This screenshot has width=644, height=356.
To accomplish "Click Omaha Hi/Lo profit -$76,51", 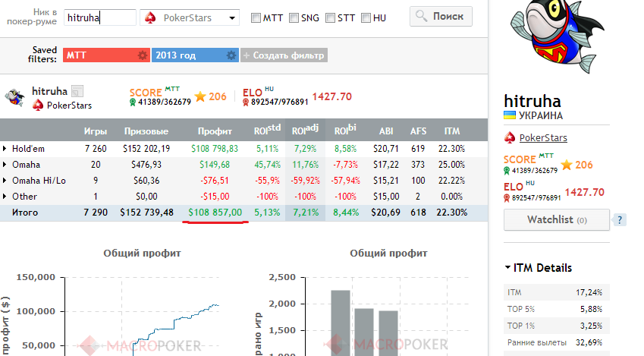I will (215, 181).
